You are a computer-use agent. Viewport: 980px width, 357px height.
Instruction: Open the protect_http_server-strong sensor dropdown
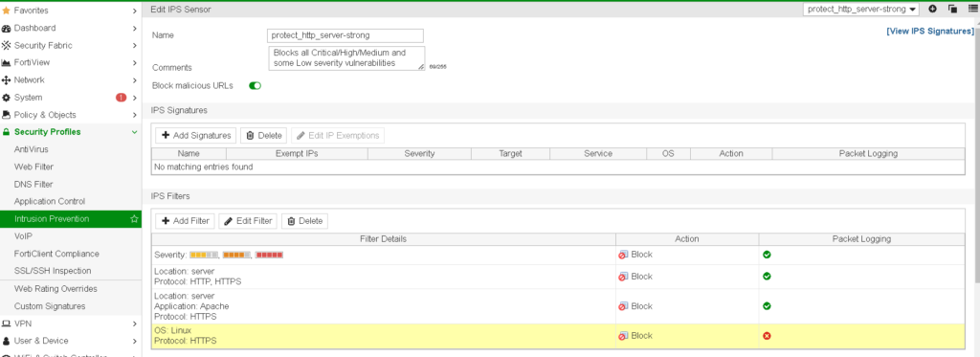(x=861, y=9)
